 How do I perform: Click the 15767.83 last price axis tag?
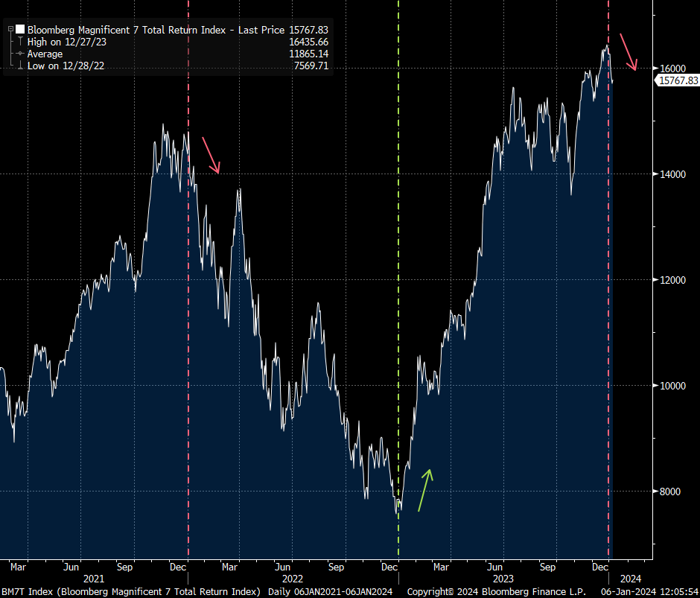pyautogui.click(x=678, y=80)
